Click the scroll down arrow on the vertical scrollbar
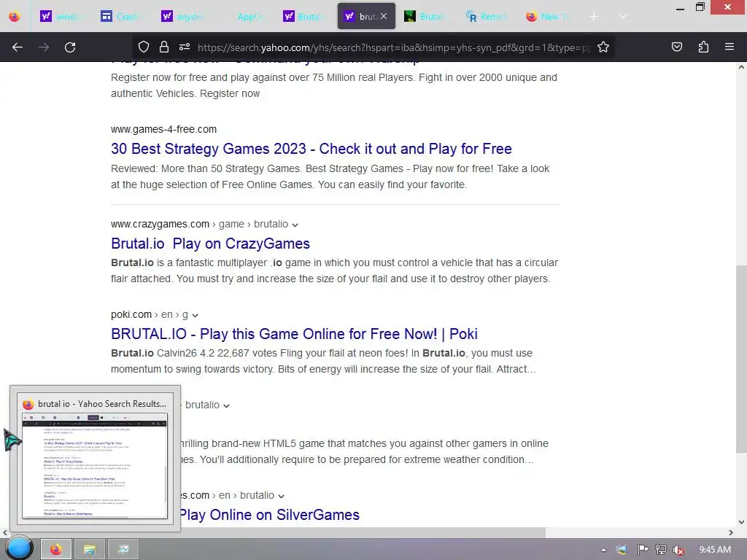This screenshot has width=747, height=560. (741, 522)
